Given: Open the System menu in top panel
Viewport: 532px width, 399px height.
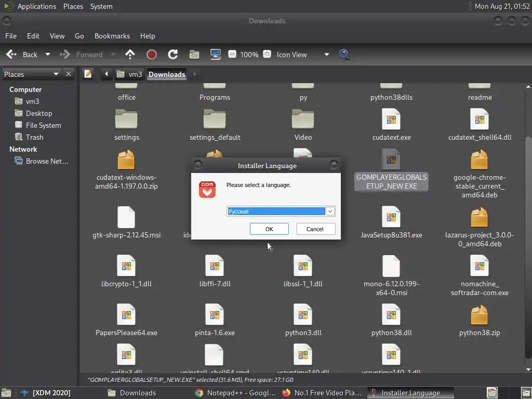Looking at the screenshot, I should [101, 6].
